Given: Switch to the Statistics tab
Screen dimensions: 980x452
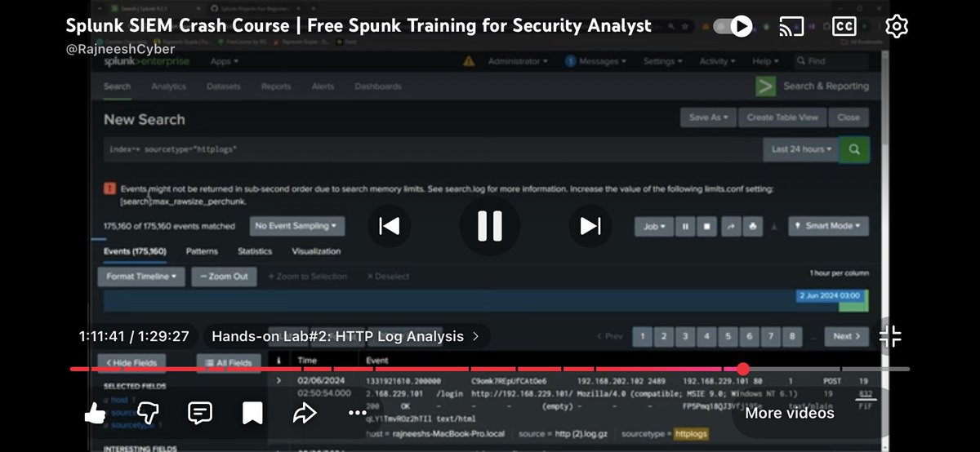Looking at the screenshot, I should (255, 251).
